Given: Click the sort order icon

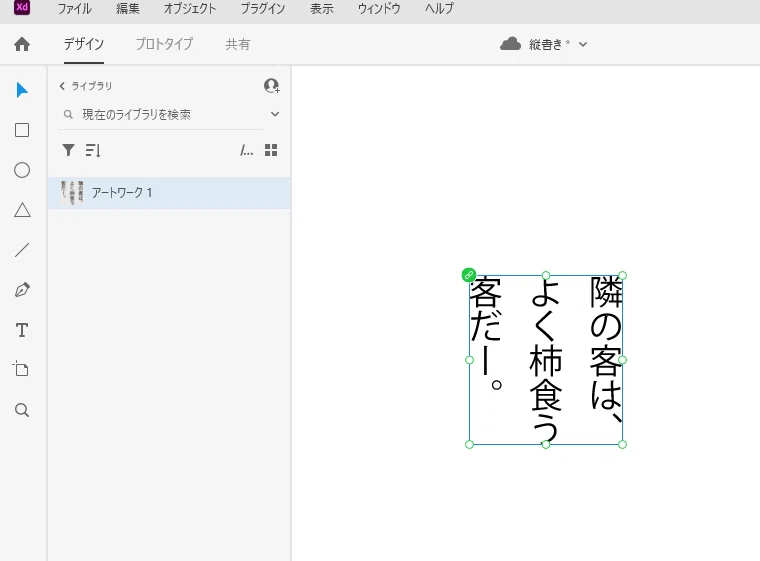Looking at the screenshot, I should (93, 150).
